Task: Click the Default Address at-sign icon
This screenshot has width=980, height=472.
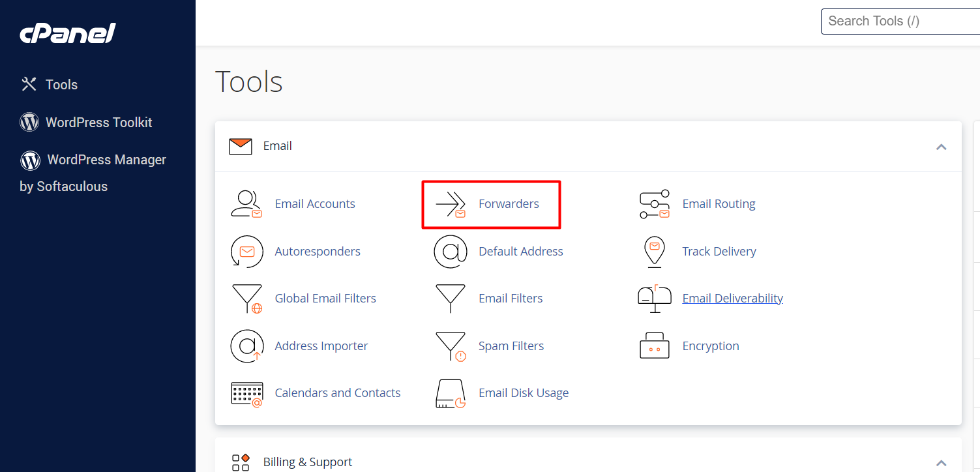Action: click(x=451, y=252)
